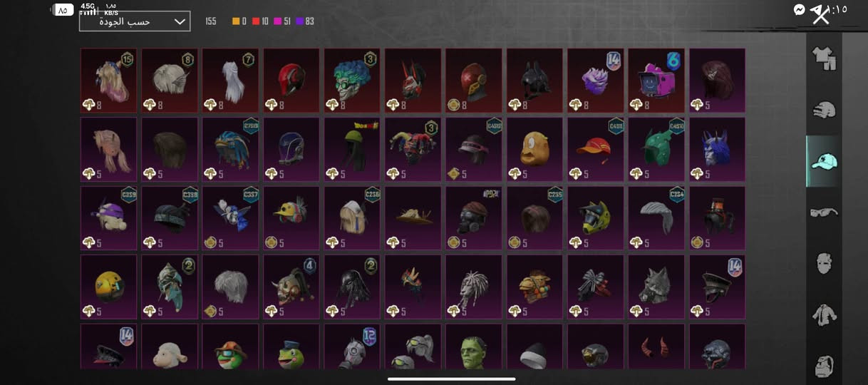Select the yellow duck beak hat item

pos(291,218)
